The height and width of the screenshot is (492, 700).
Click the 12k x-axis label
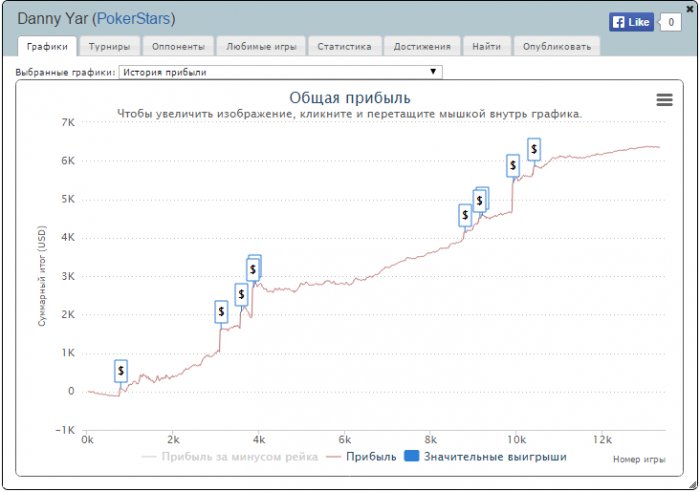click(x=602, y=440)
